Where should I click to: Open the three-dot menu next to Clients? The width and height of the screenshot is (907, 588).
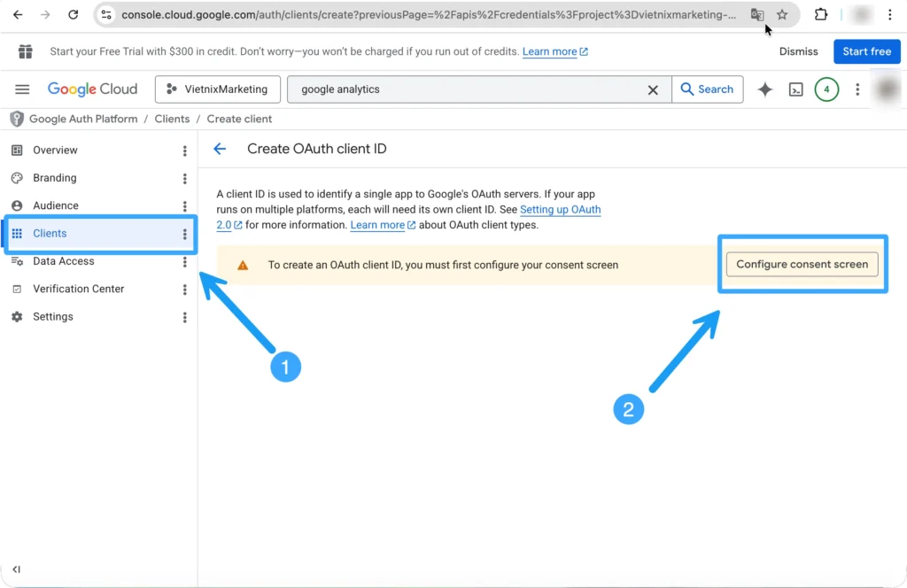(x=183, y=233)
